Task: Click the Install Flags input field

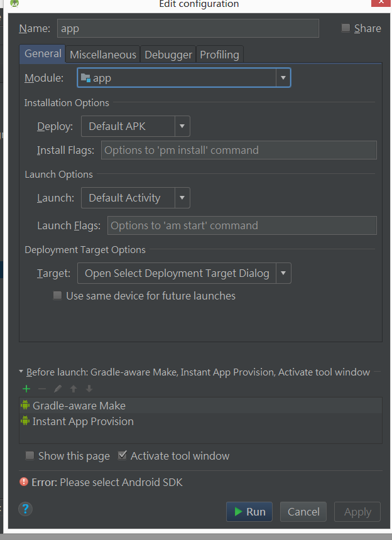Action: coord(239,150)
